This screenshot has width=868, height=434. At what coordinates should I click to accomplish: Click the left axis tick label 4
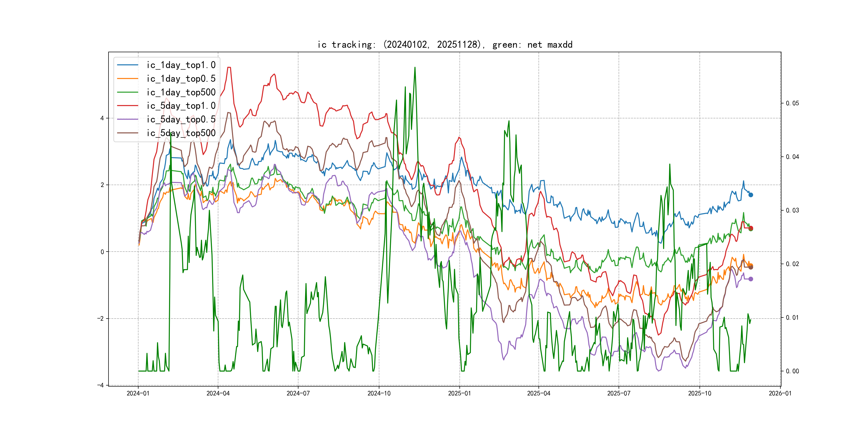(102, 118)
